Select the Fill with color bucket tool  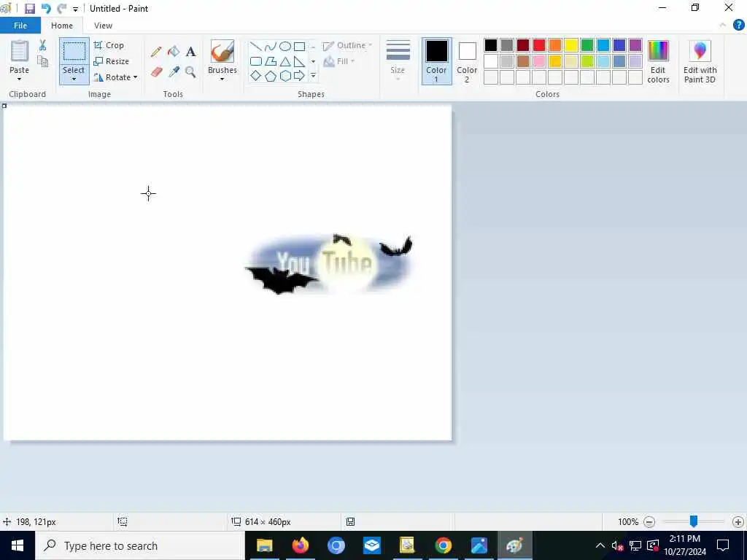174,52
